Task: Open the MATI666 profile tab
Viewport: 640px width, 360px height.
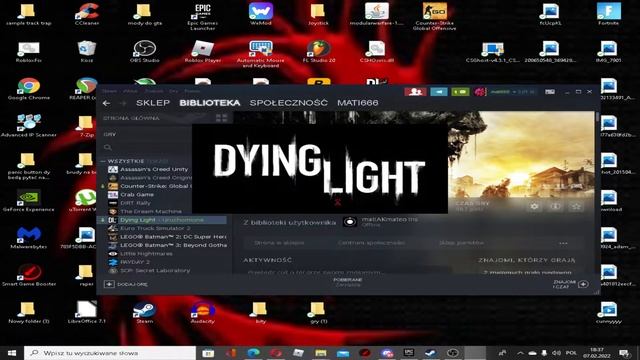Action: tap(358, 103)
